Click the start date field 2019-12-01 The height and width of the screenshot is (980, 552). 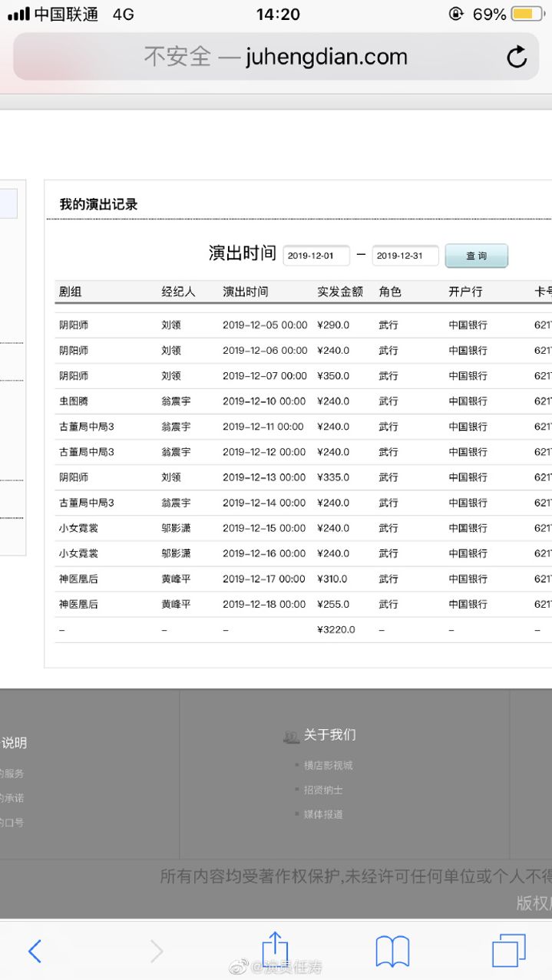[316, 256]
